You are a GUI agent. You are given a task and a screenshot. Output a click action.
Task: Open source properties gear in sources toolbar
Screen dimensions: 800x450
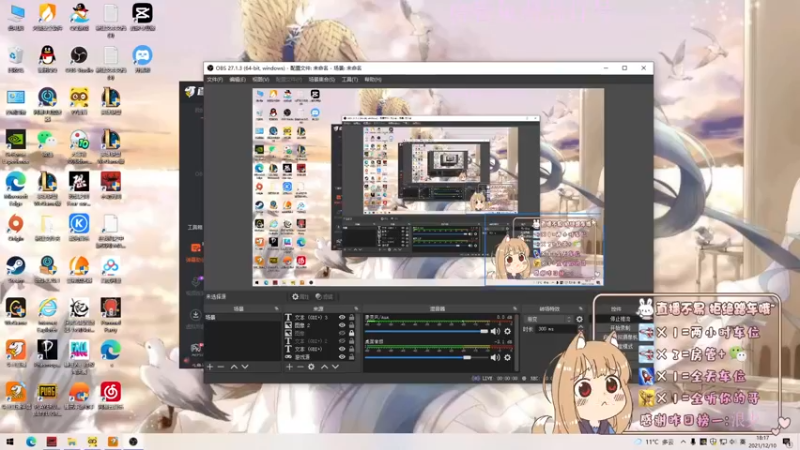pyautogui.click(x=311, y=367)
